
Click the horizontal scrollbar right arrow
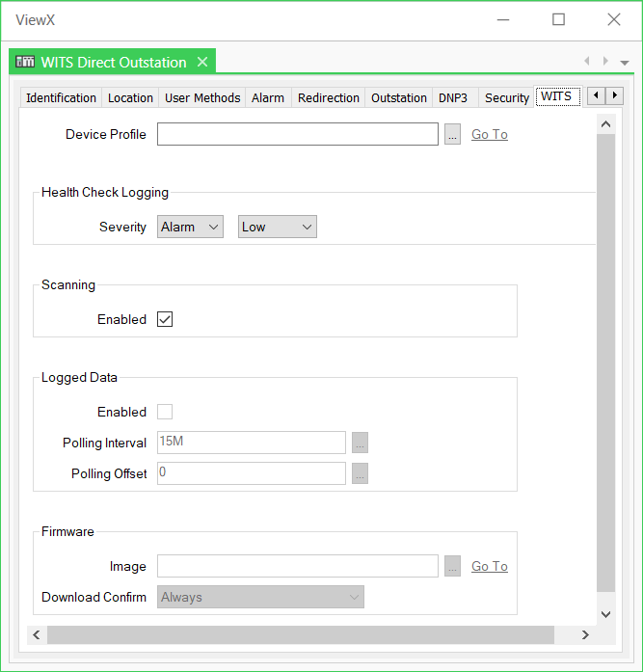pos(585,634)
